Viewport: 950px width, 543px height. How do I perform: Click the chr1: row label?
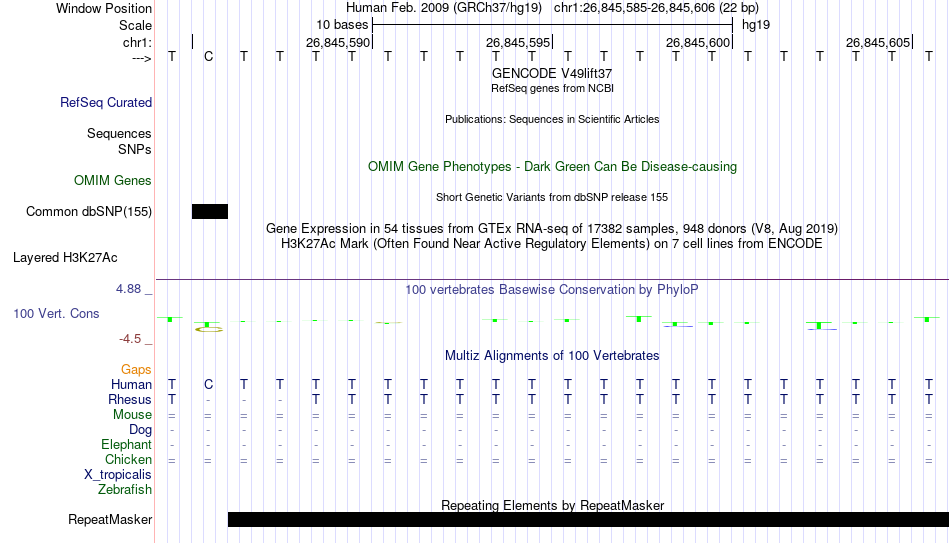click(137, 42)
